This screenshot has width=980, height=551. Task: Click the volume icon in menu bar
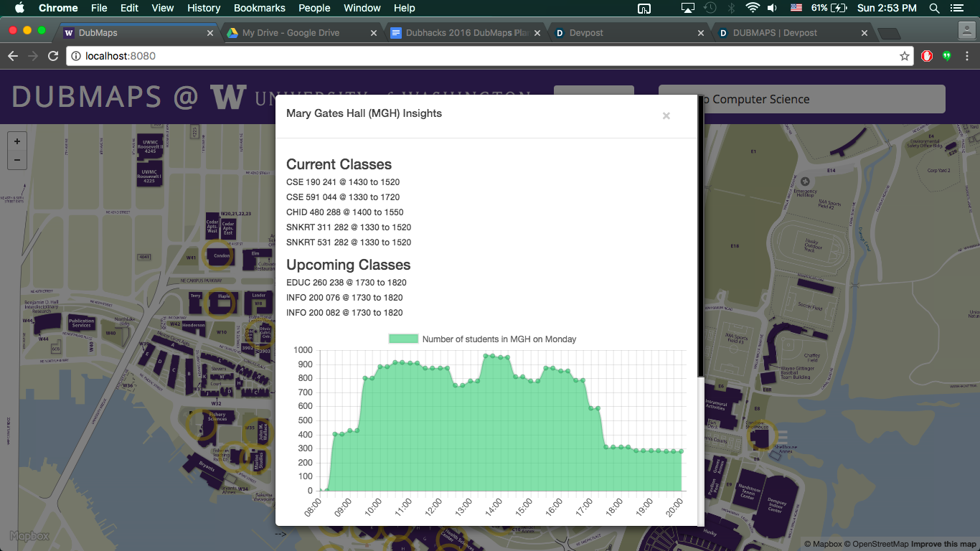(x=772, y=8)
